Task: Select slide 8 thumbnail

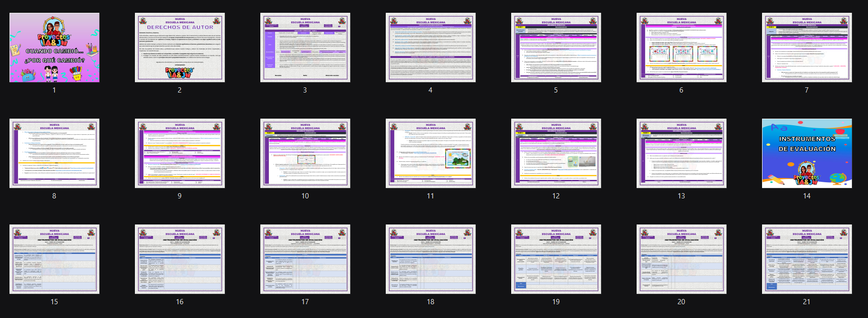Action: click(x=54, y=153)
